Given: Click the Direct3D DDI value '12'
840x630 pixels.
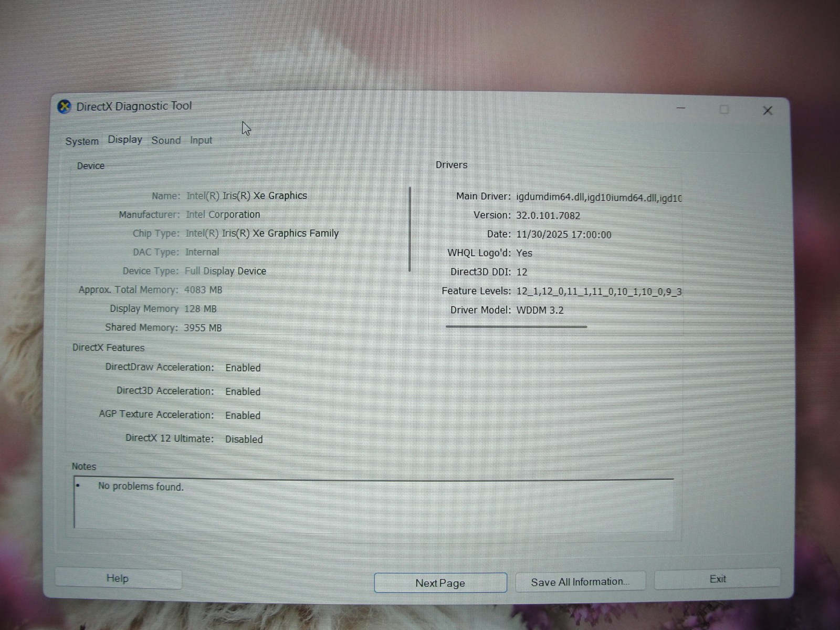Looking at the screenshot, I should coord(522,272).
